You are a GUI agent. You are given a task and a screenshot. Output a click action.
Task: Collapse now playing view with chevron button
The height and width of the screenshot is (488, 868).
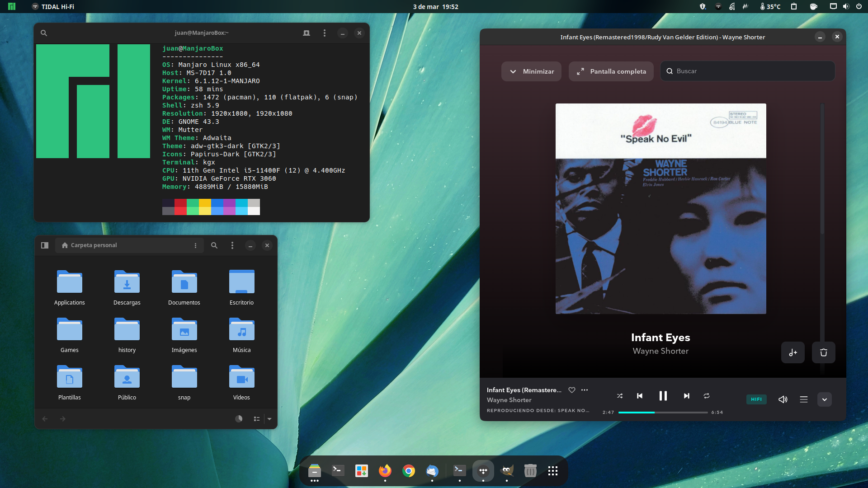click(825, 399)
